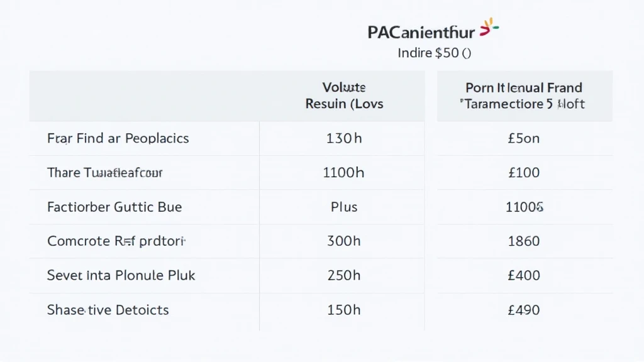Click the £100 price cell
The width and height of the screenshot is (644, 362).
(524, 173)
